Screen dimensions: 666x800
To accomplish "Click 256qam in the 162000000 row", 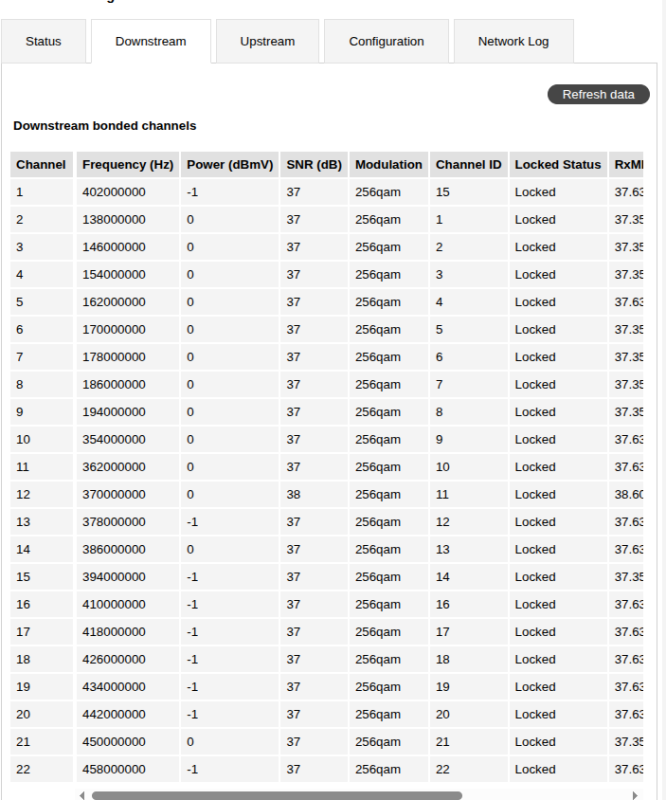I will pos(388,302).
